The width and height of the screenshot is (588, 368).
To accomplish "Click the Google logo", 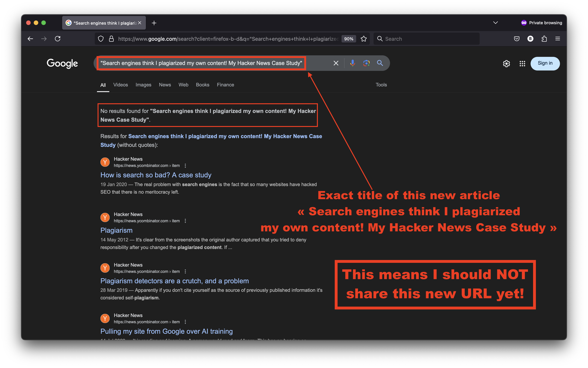I will coord(62,63).
